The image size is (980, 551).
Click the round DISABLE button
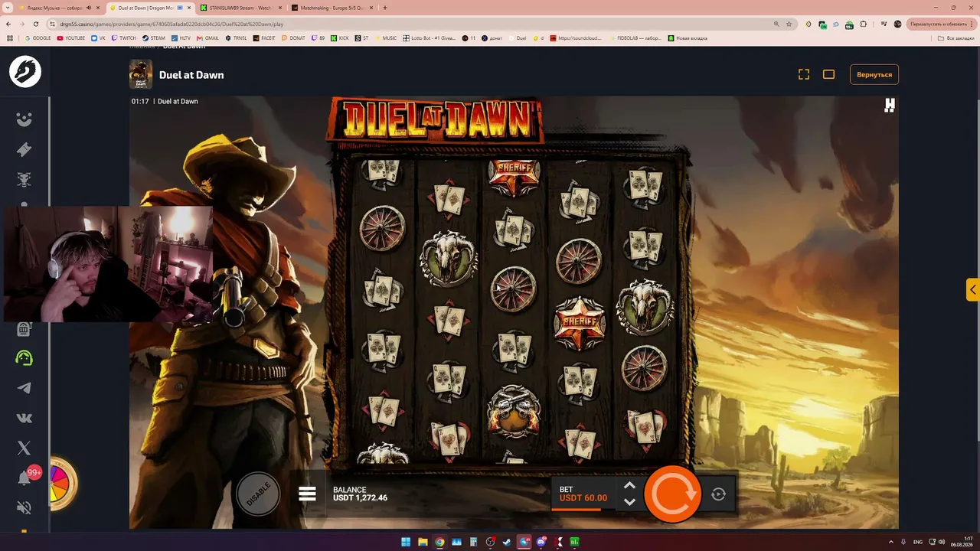258,494
